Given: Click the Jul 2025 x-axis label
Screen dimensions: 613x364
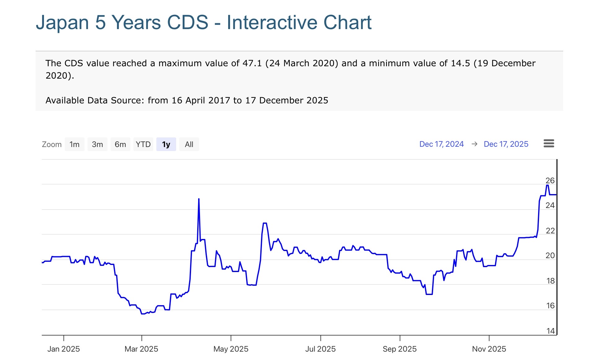Looking at the screenshot, I should 320,349.
